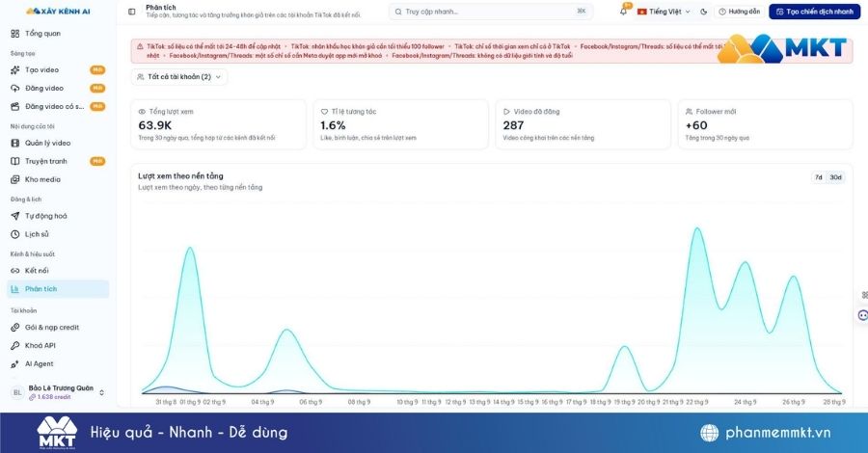The height and width of the screenshot is (453, 868).
Task: Click the Tự động hoá paper-plane icon
Action: [14, 216]
